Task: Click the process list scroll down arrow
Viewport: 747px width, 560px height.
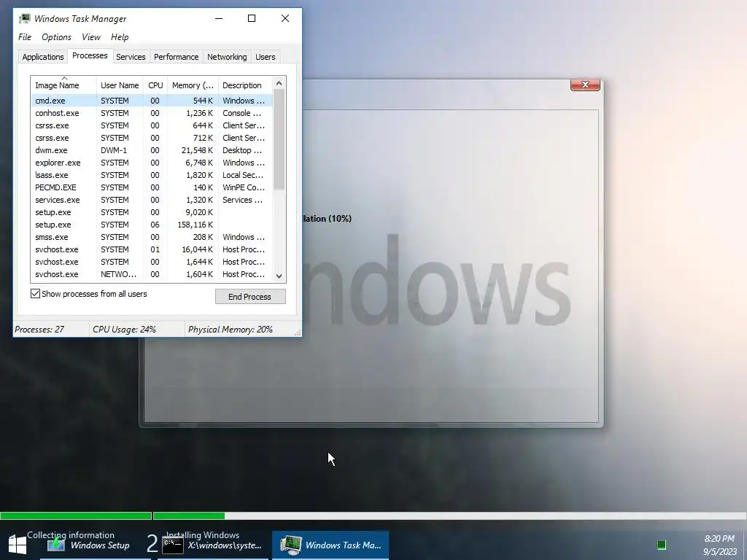Action: (279, 276)
